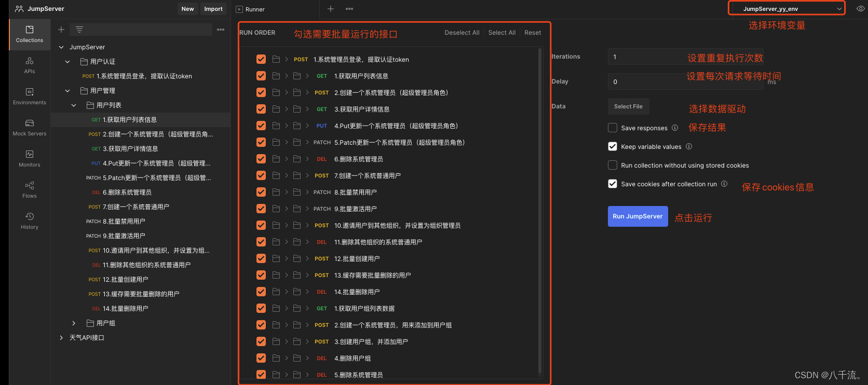The width and height of the screenshot is (868, 385).
Task: Open the Mock Servers sidebar section
Action: click(x=30, y=128)
